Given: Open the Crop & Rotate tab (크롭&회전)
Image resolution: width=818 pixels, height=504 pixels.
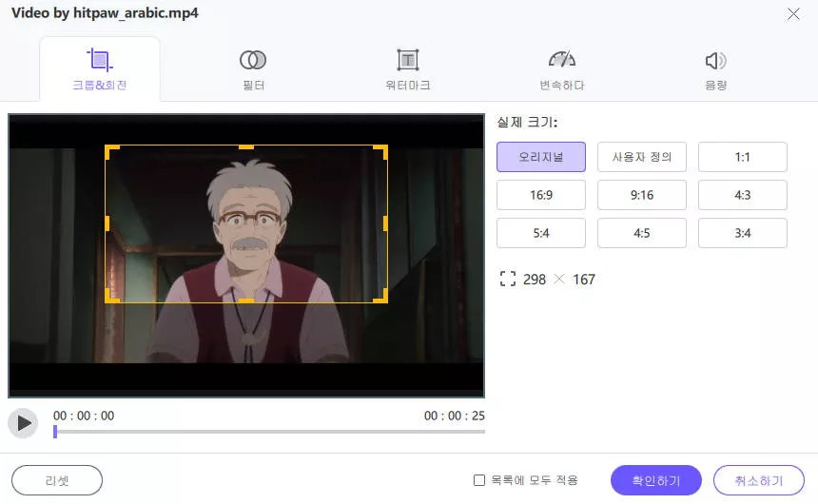Looking at the screenshot, I should click(100, 69).
